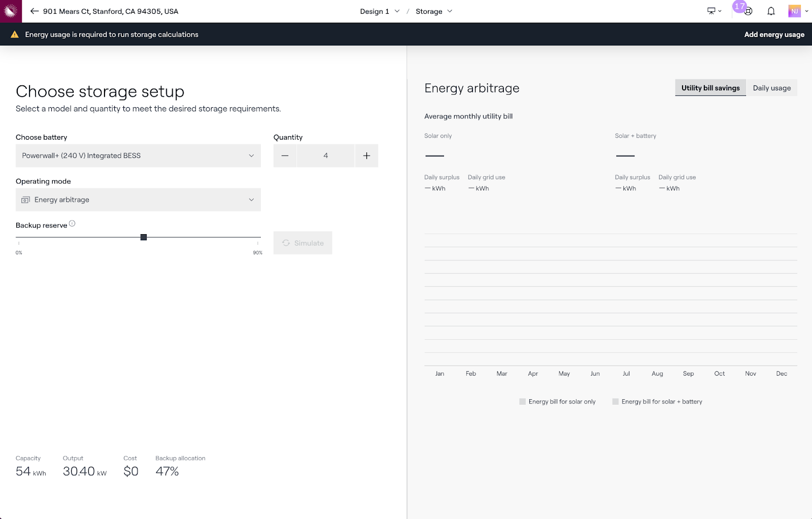Switch to the Utility bill savings tab
Image resolution: width=812 pixels, height=519 pixels.
[x=710, y=88]
